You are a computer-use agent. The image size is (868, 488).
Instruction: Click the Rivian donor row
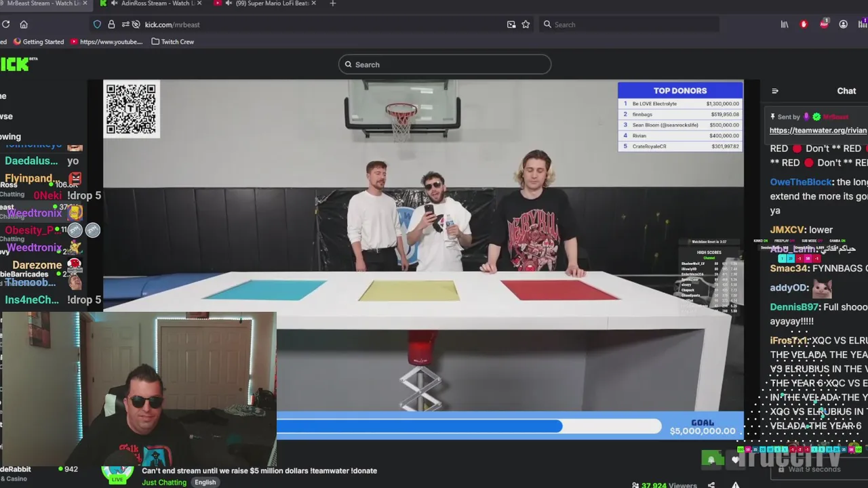680,136
